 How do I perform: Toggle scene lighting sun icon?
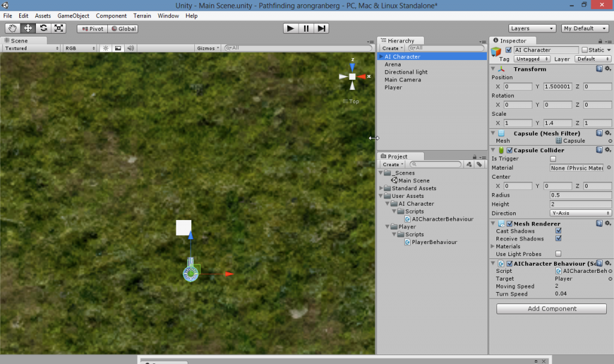(106, 48)
